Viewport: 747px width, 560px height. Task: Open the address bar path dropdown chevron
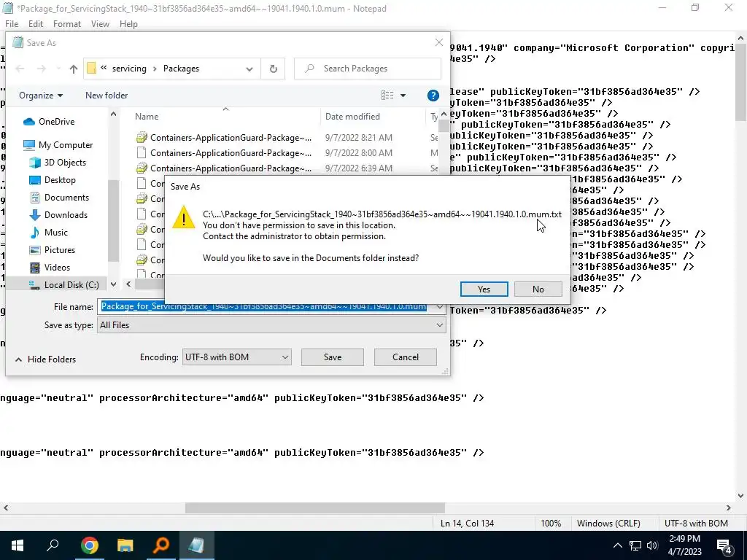pyautogui.click(x=249, y=69)
